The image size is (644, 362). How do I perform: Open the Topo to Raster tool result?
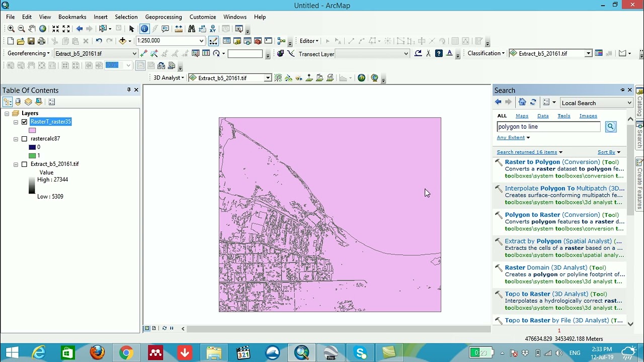coord(556,294)
